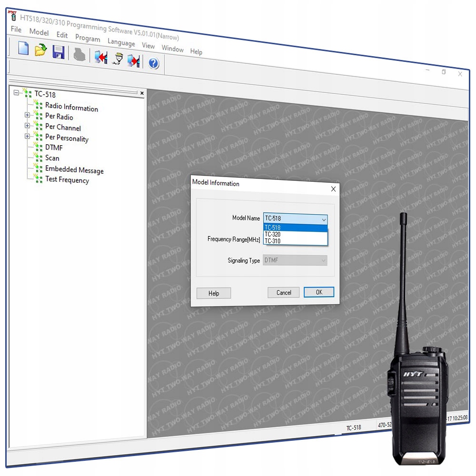Select TC-320 in the dropdown list
This screenshot has height=476, width=476.
(x=296, y=234)
